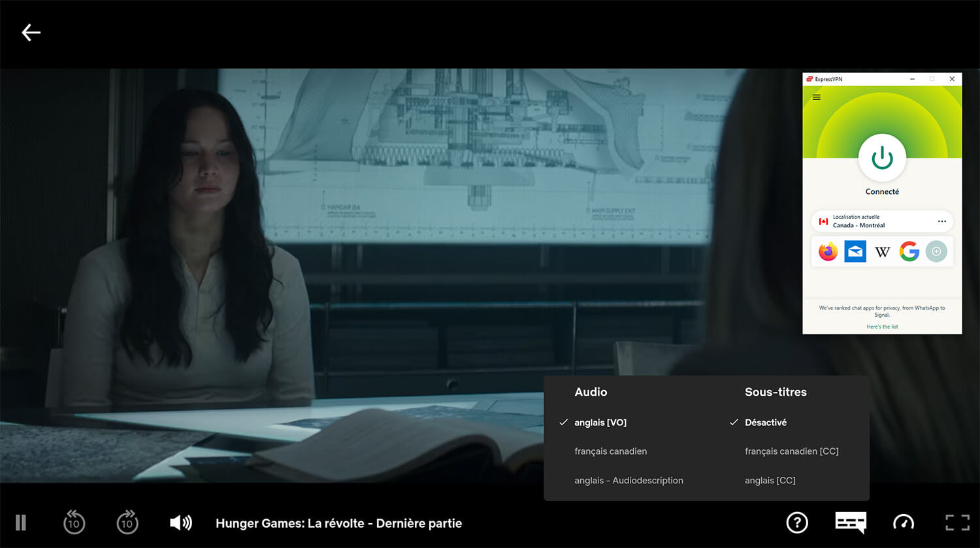
Task: Minimize the ExpressVPN window
Action: pyautogui.click(x=912, y=79)
